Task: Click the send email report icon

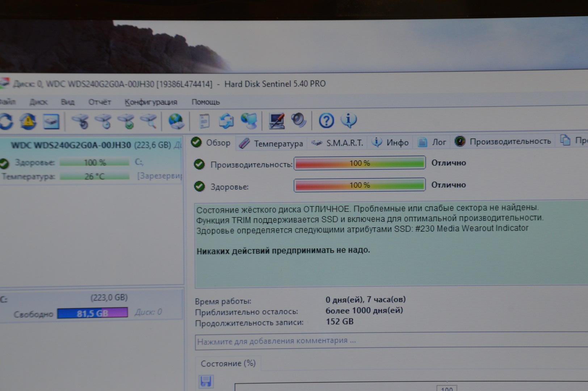Action: click(x=227, y=121)
